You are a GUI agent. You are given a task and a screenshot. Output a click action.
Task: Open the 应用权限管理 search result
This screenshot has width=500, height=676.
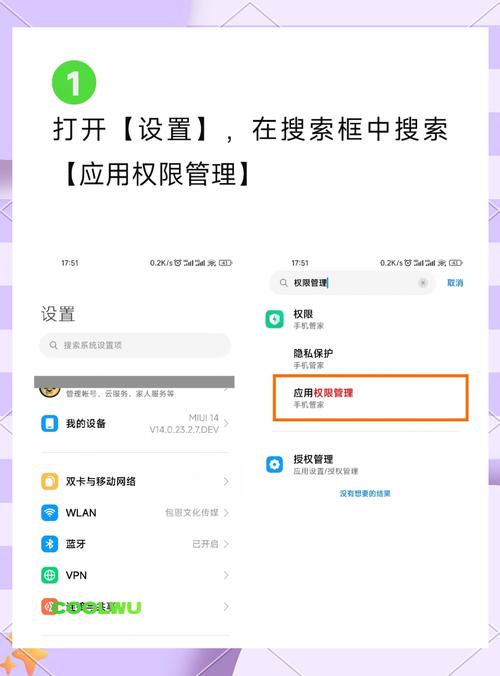click(x=370, y=397)
